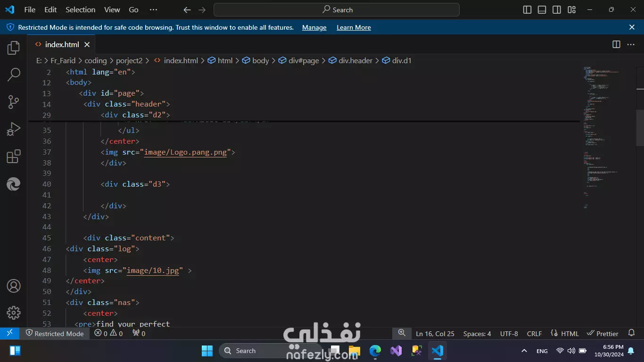This screenshot has width=644, height=362.
Task: Open VS Code notifications from the status bar bell
Action: [x=632, y=333]
